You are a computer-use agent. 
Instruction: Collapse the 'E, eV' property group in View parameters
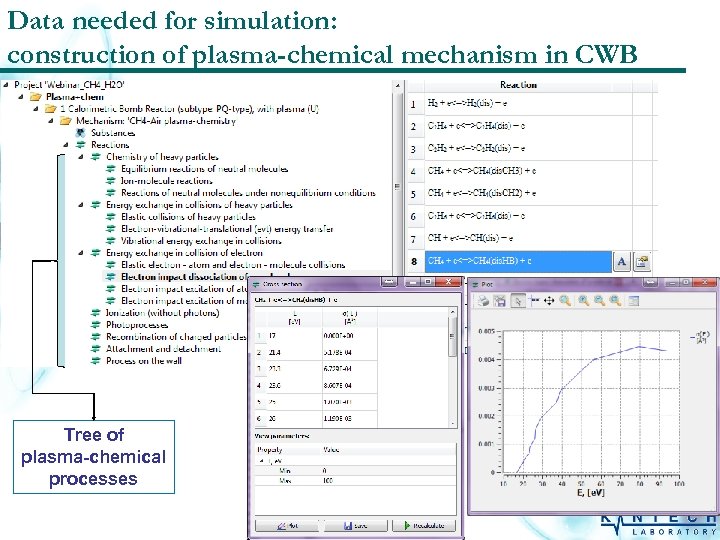pyautogui.click(x=262, y=461)
